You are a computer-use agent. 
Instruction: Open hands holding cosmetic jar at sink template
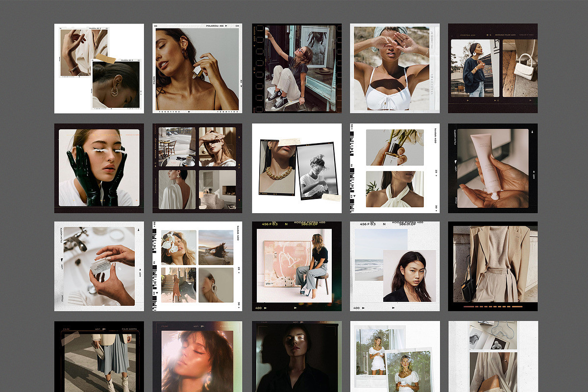[x=99, y=266]
